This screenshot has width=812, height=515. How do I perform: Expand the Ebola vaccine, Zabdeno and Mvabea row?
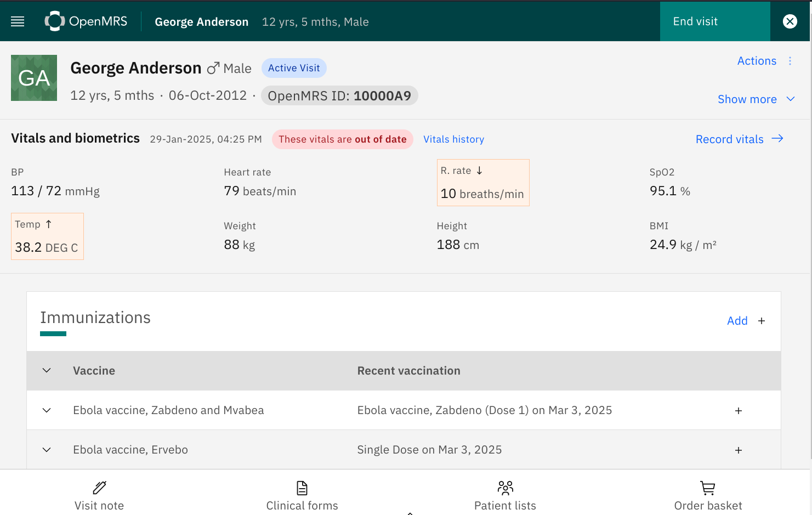[x=47, y=410]
